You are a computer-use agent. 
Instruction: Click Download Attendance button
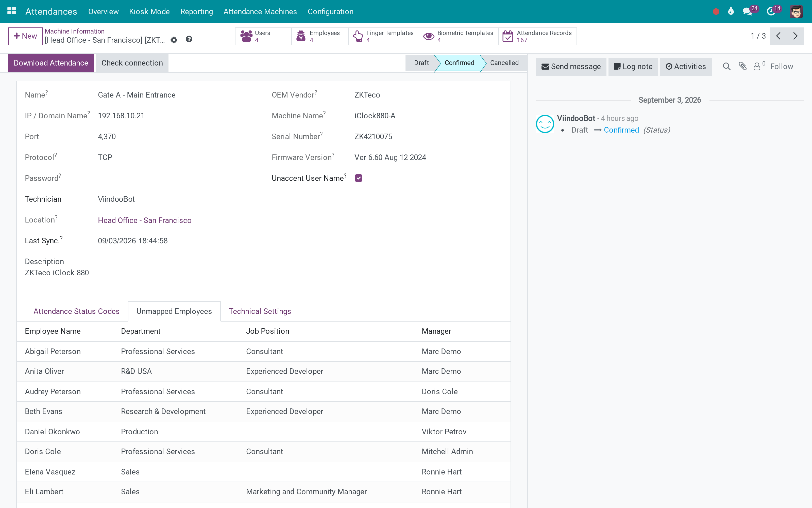point(51,63)
